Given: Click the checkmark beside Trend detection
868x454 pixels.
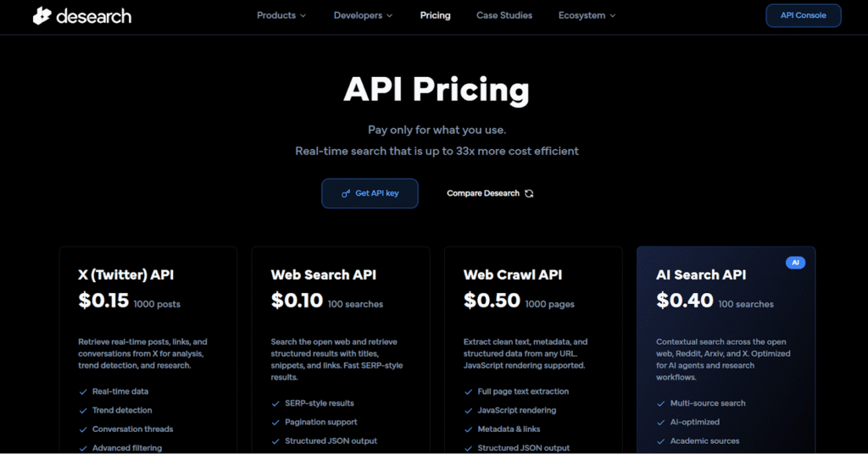Looking at the screenshot, I should (83, 410).
